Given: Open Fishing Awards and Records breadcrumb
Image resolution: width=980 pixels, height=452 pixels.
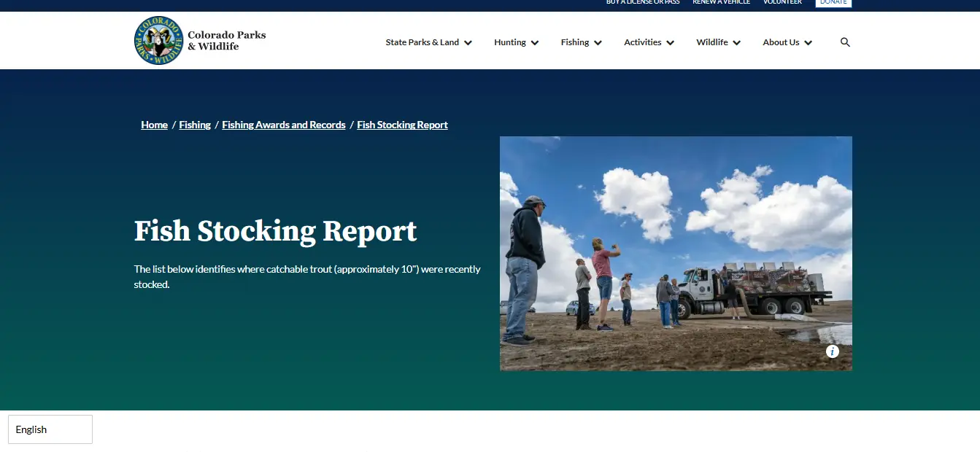Looking at the screenshot, I should coord(284,125).
